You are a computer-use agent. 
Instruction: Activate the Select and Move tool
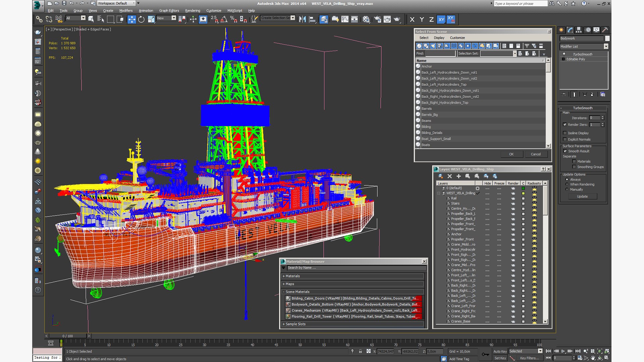(131, 19)
